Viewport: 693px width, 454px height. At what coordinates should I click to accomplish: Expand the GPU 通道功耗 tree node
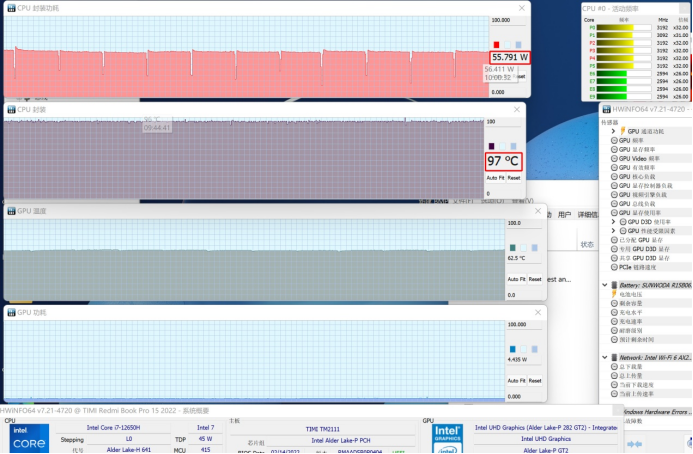coord(613,131)
